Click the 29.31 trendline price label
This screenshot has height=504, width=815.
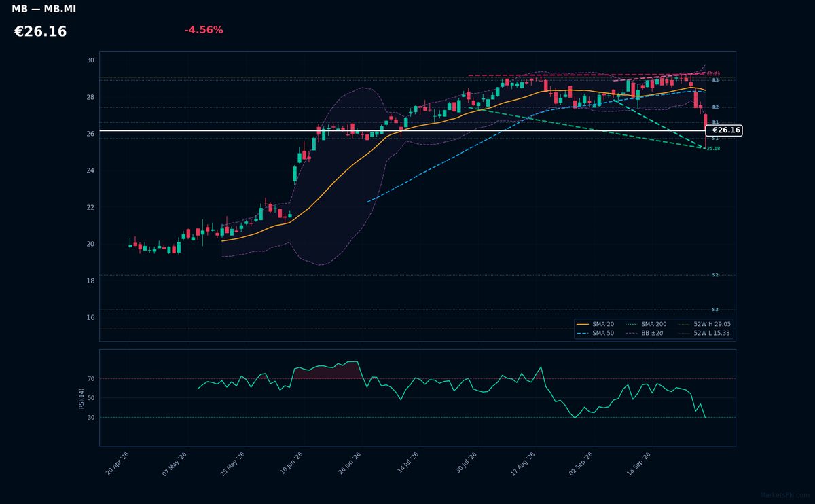point(713,73)
